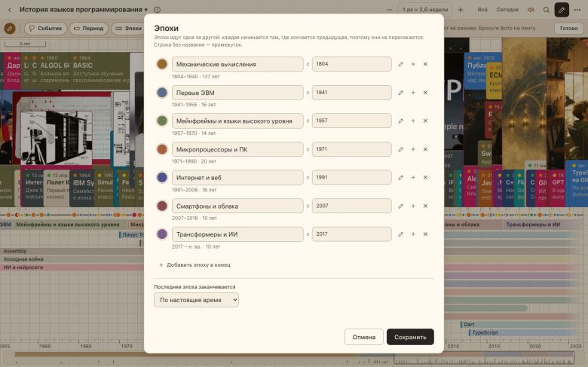Edit the Интернет и веб pencil icon
The width and height of the screenshot is (588, 367).
coord(400,177)
